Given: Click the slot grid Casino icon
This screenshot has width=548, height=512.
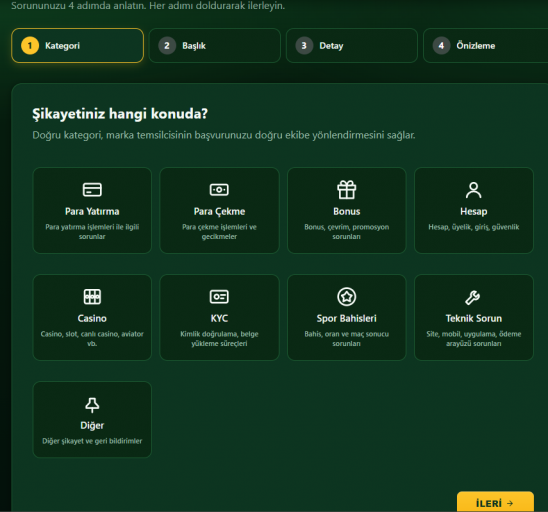Looking at the screenshot, I should tap(92, 297).
